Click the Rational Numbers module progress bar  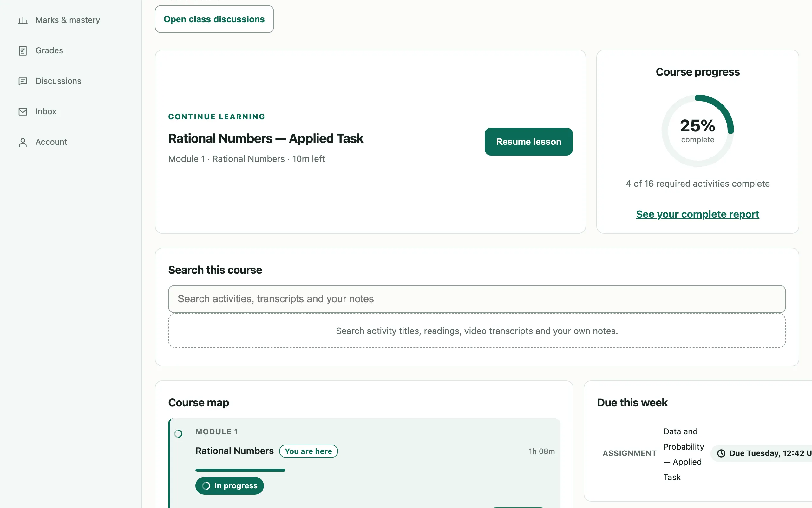pyautogui.click(x=240, y=470)
